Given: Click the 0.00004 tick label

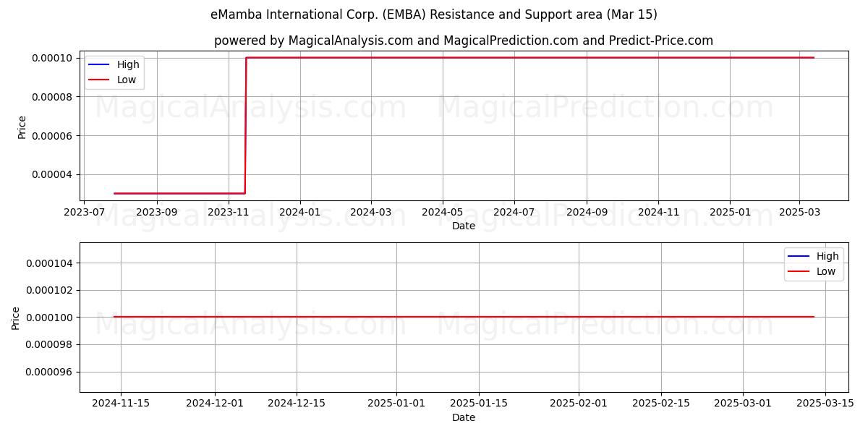Looking at the screenshot, I should coord(53,175).
